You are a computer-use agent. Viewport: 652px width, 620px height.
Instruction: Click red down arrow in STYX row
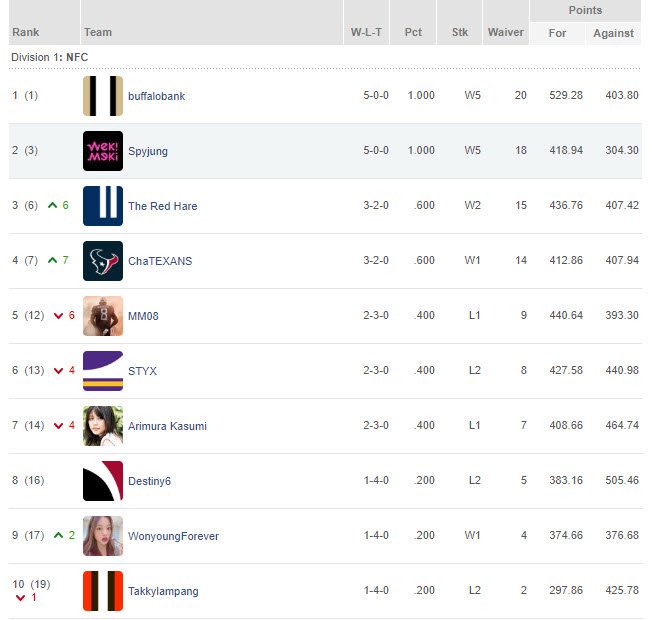click(58, 371)
